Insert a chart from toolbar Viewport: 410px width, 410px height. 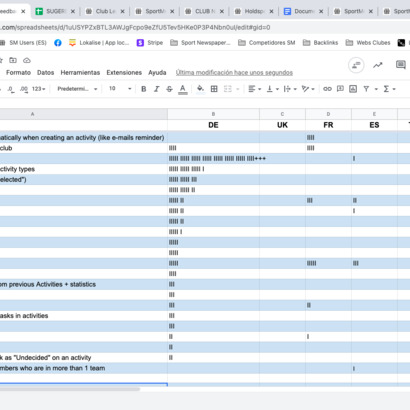(x=353, y=89)
